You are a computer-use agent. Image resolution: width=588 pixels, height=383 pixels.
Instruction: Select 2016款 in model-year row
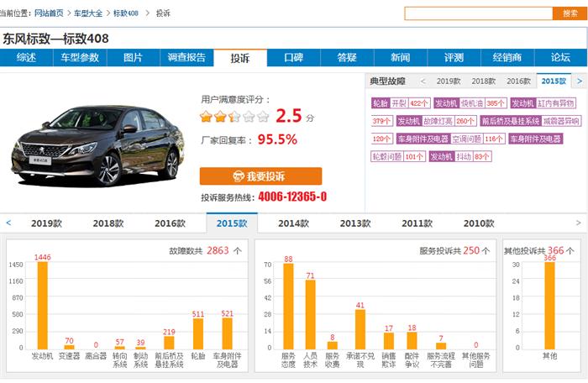pos(170,223)
